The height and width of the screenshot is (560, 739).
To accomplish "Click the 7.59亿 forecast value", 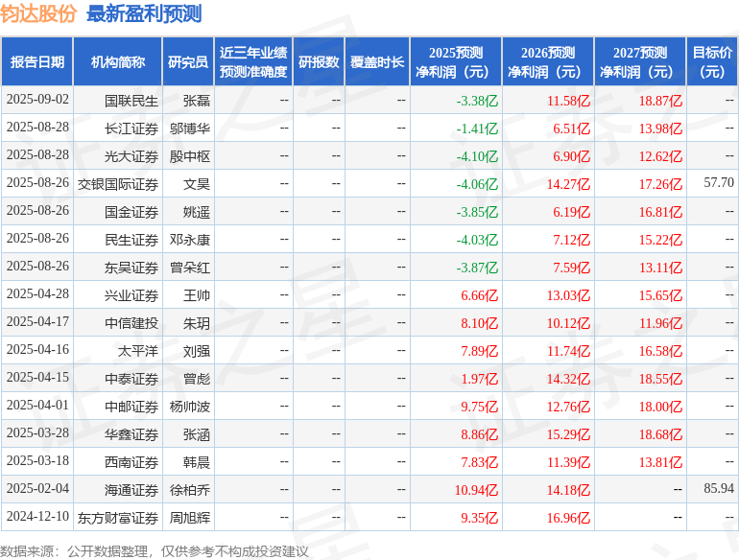I will (571, 267).
